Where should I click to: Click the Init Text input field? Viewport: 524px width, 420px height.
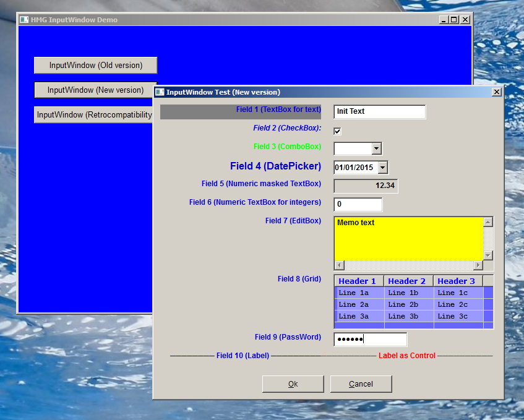pos(379,112)
